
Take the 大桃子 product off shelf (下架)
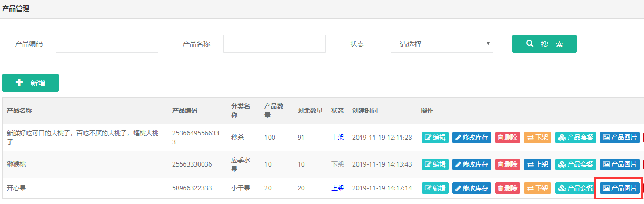537,138
